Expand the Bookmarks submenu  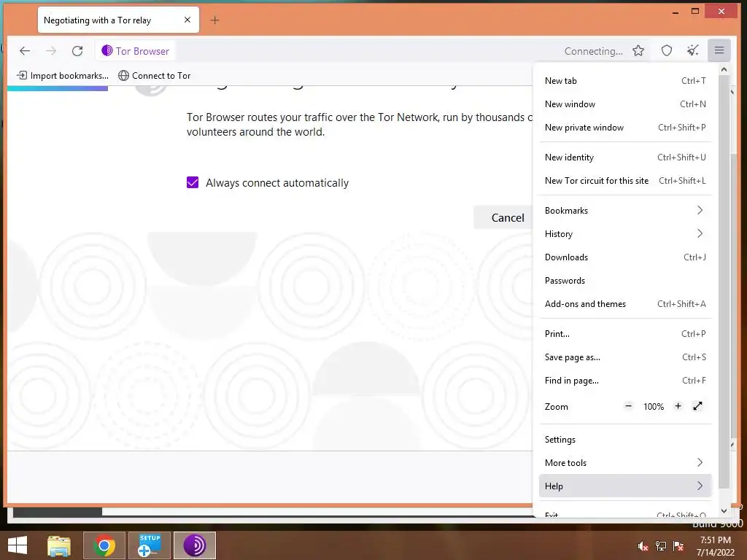pos(625,211)
